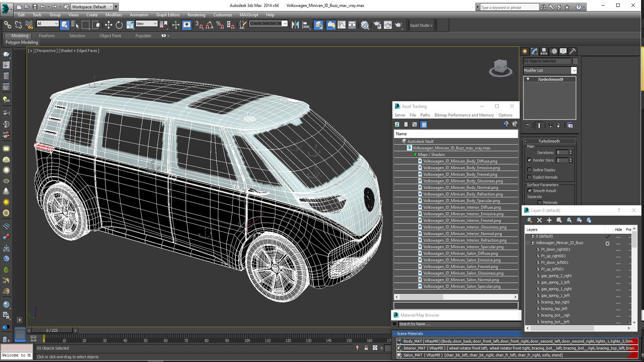The width and height of the screenshot is (644, 362).
Task: Activate the Select and Uniform Scale tool
Action: pos(130,25)
